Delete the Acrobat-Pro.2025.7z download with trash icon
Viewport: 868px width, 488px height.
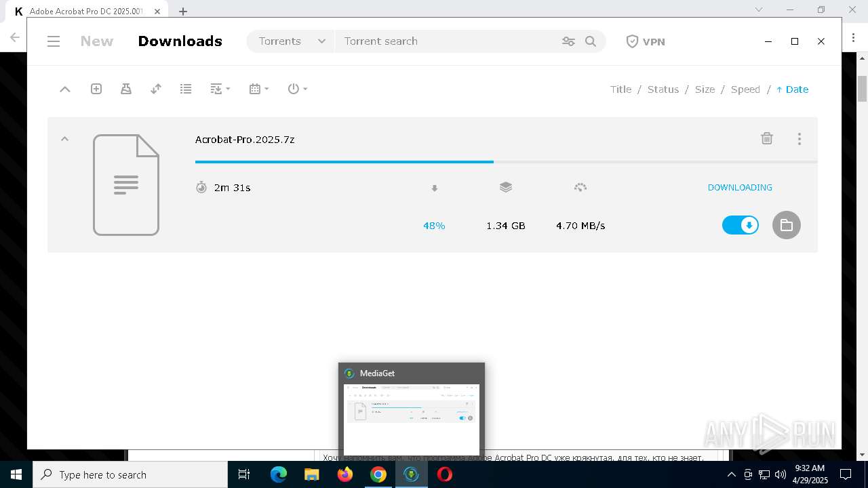click(x=767, y=138)
